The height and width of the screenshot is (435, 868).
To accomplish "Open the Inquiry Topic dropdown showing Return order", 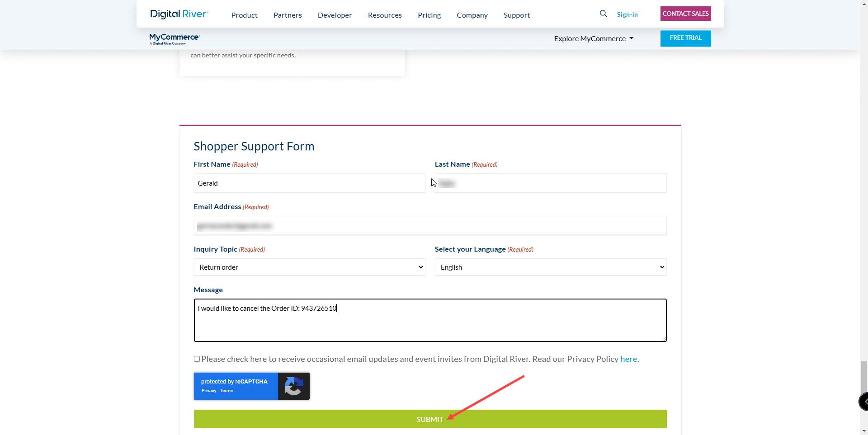I will coord(309,267).
